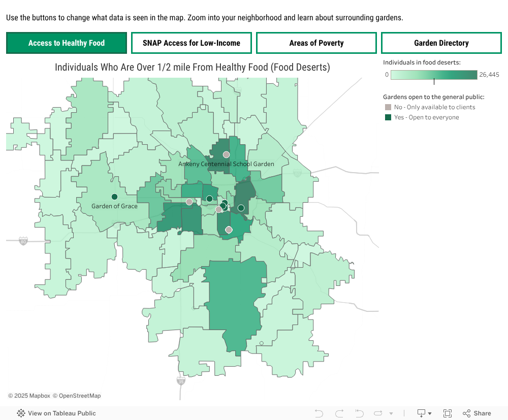Click the Tableau undo arrow icon
508x420 pixels.
[319, 413]
